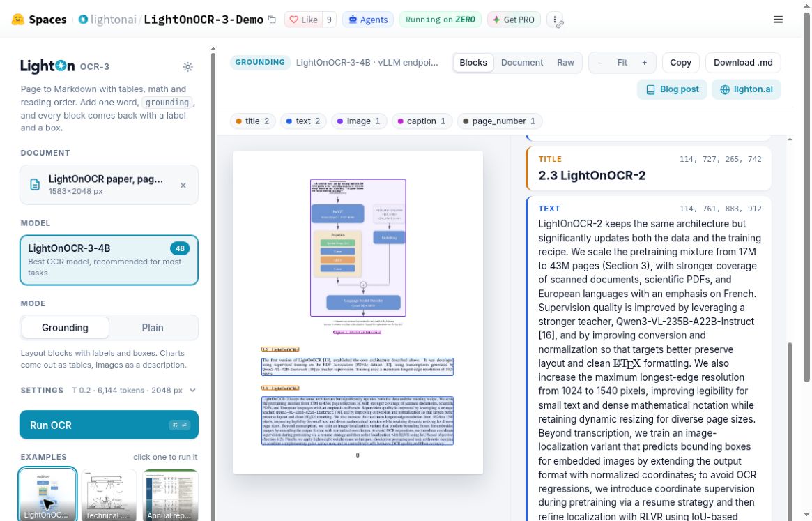The width and height of the screenshot is (812, 521).
Task: Copy the Space name using copy icon
Action: point(272,20)
